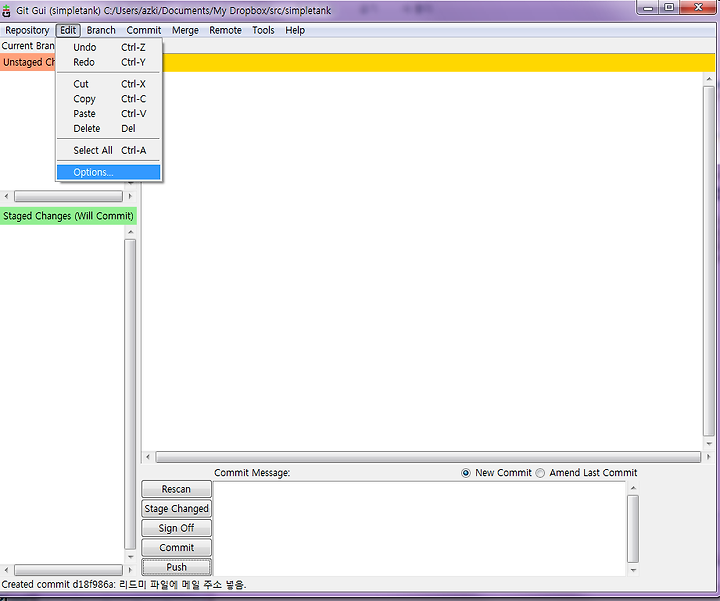
Task: Click the staged list vertical scrollbar thumb
Action: point(130,394)
